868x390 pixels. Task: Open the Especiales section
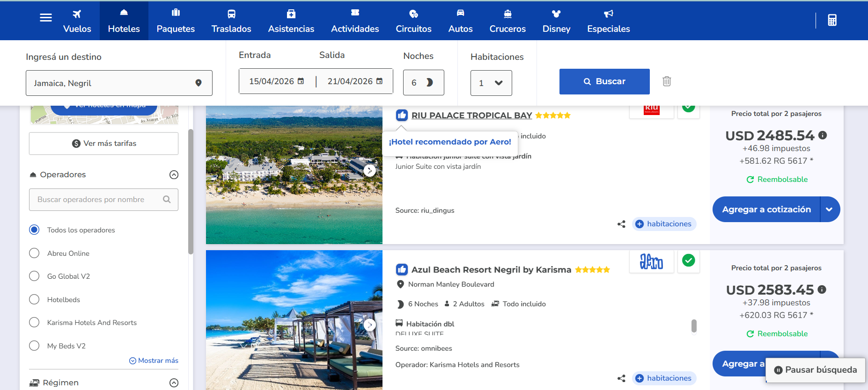point(609,21)
